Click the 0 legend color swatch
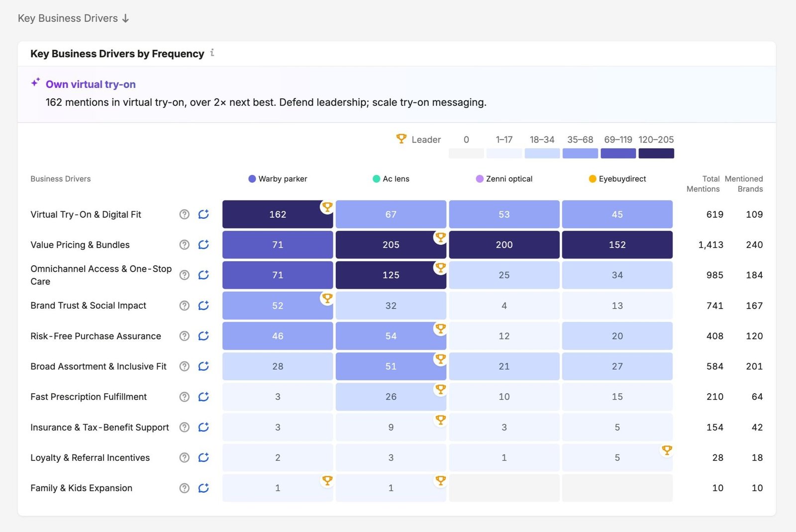 (x=466, y=153)
